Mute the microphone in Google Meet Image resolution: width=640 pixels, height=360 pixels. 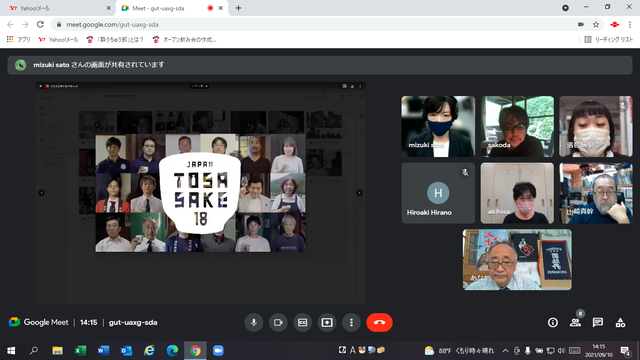coord(254,322)
